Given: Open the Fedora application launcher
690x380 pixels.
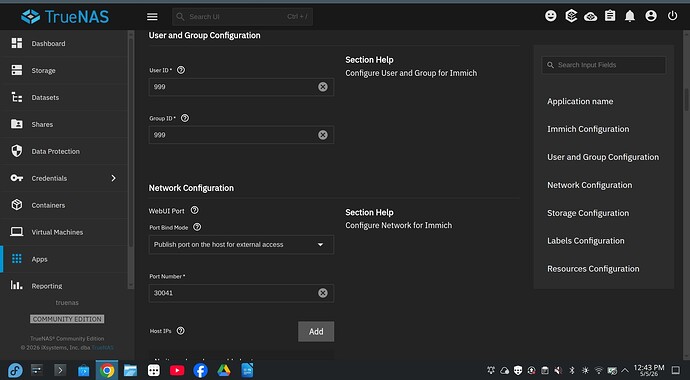Looking at the screenshot, I should [15, 370].
